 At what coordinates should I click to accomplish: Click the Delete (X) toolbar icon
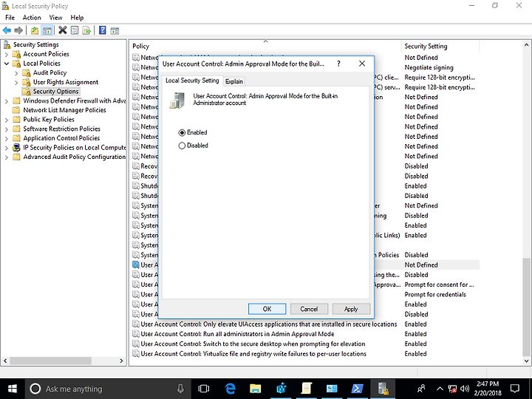tap(62, 30)
